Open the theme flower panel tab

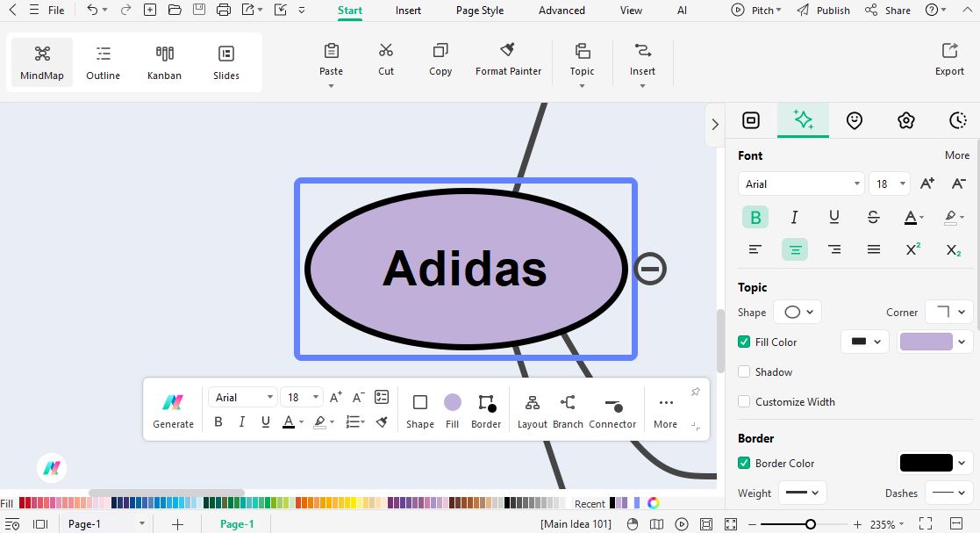pyautogui.click(x=906, y=120)
